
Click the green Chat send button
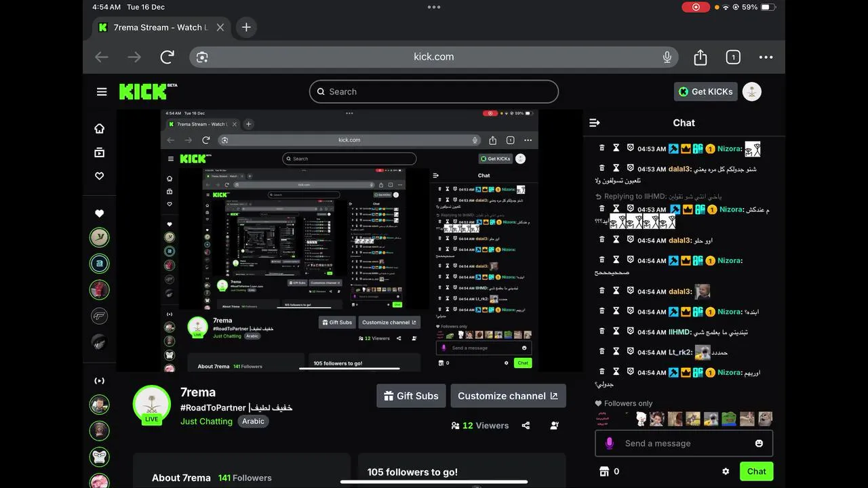757,471
